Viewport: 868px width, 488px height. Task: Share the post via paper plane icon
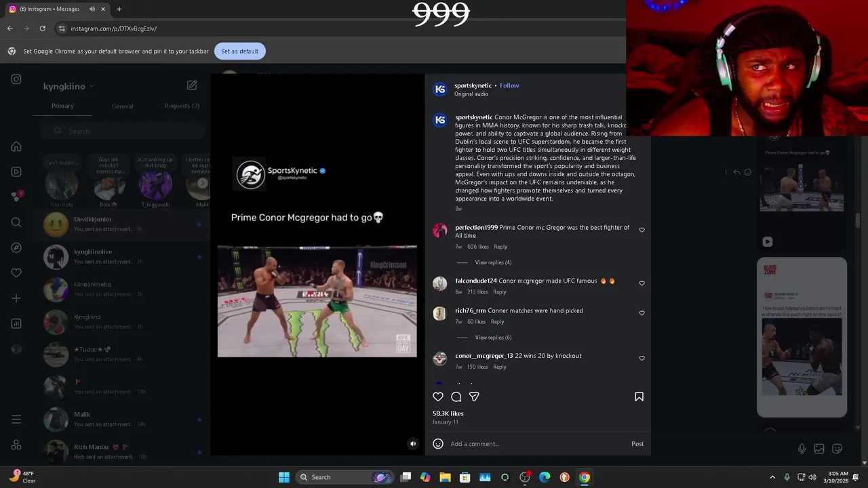click(474, 396)
